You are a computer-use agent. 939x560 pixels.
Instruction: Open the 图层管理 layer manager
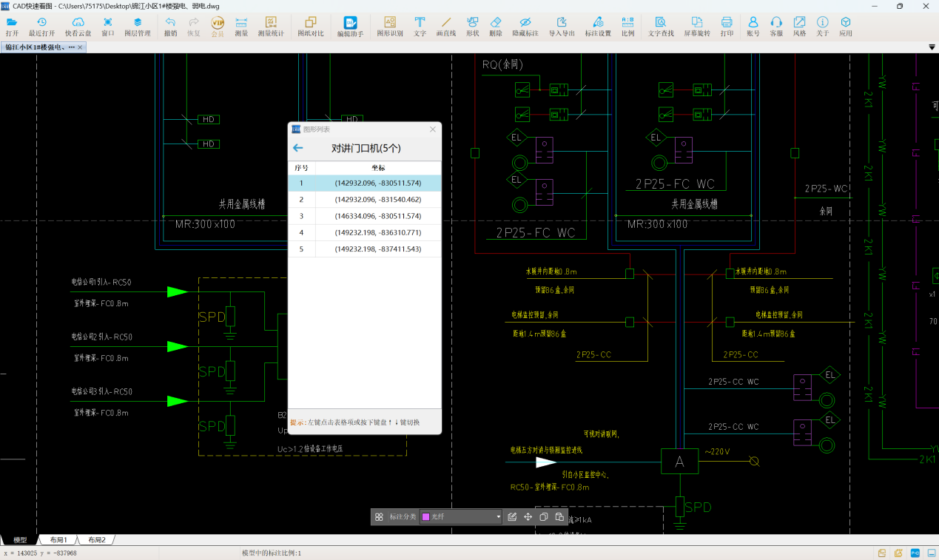coord(137,26)
